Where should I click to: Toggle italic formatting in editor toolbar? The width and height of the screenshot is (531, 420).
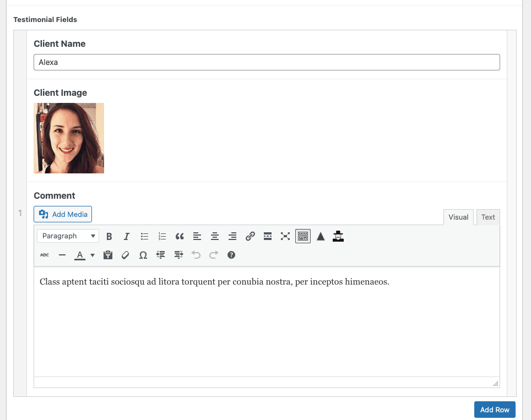127,236
